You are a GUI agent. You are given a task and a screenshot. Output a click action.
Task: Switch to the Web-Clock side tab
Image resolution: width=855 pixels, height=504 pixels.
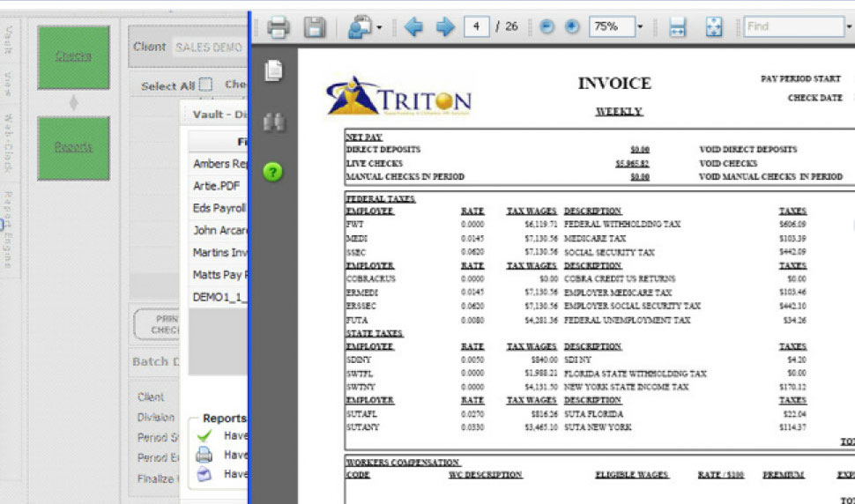9,139
